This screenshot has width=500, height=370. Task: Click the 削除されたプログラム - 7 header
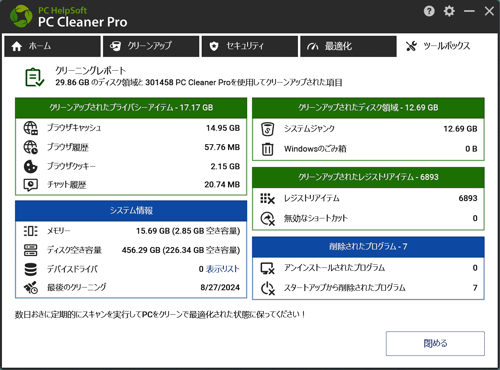(x=368, y=247)
